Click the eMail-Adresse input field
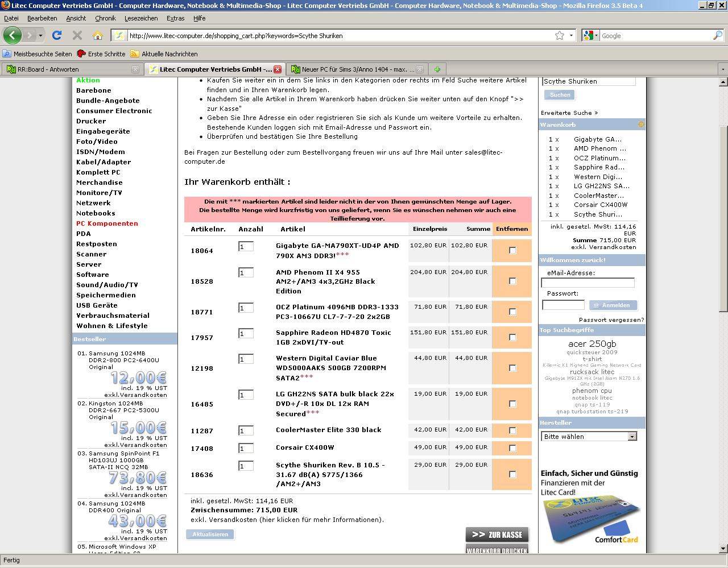 pos(588,283)
